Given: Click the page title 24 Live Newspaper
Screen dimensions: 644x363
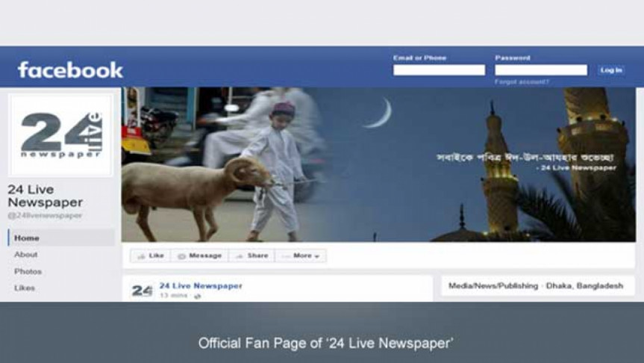Looking at the screenshot, I should pos(46,196).
